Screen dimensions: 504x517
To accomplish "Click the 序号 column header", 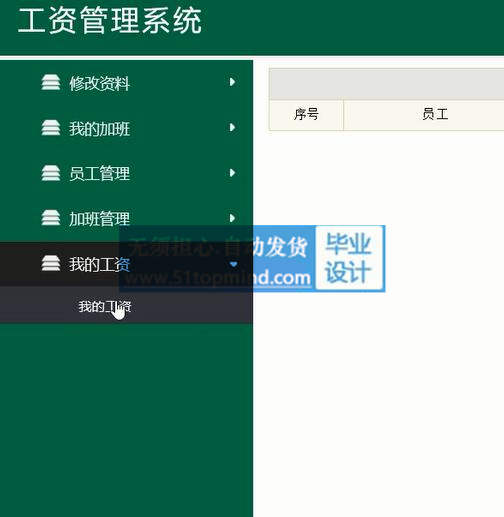I will coord(306,114).
